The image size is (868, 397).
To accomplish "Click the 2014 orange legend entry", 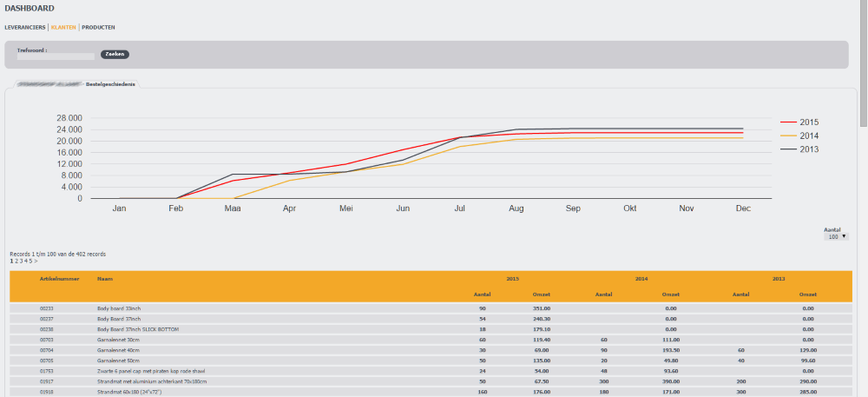I will [799, 136].
